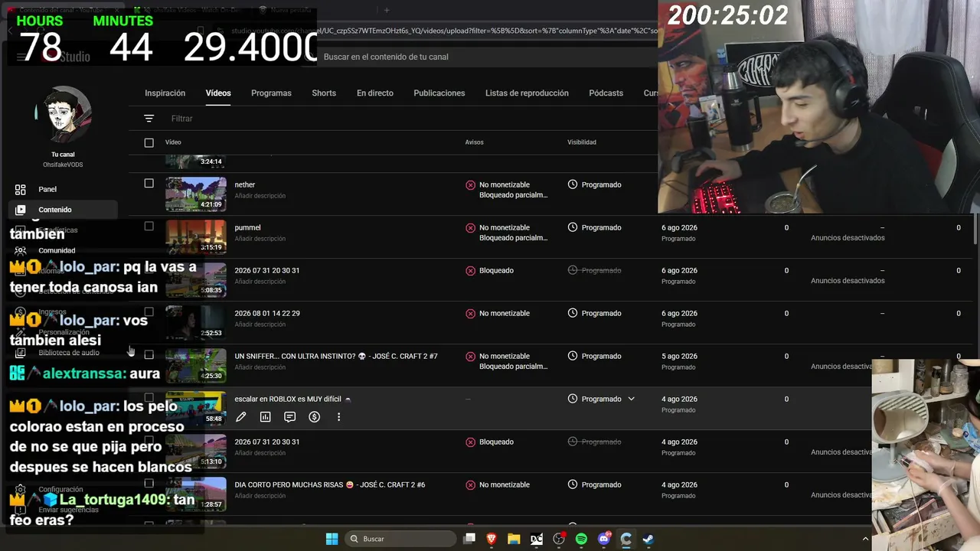
Task: Open the video titled pummel
Action: coord(248,227)
